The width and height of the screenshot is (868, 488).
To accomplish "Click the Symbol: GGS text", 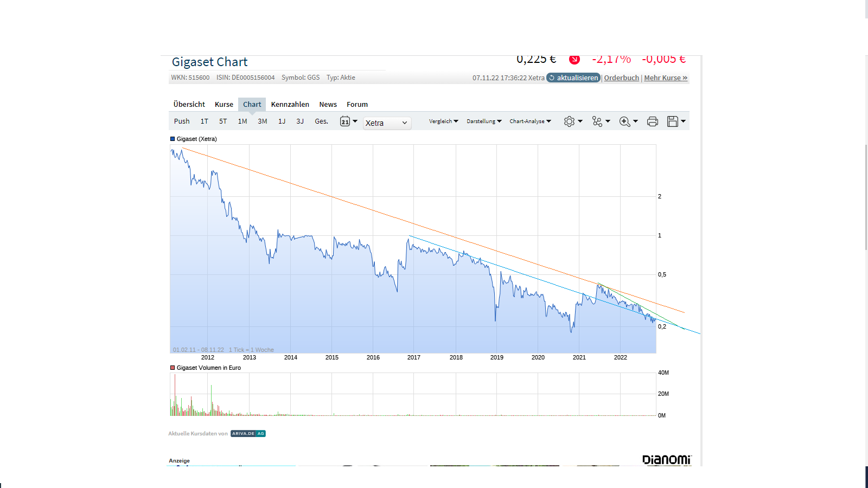I will pos(301,78).
